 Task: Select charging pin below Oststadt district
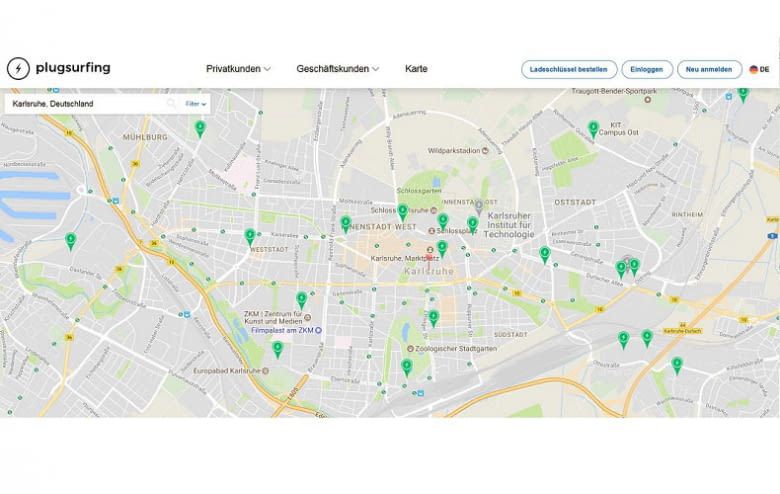545,255
